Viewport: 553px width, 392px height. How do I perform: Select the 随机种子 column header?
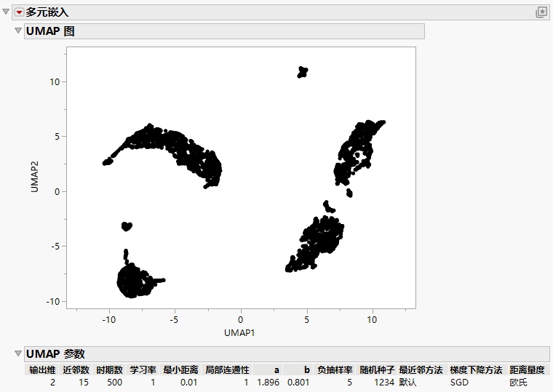point(377,369)
